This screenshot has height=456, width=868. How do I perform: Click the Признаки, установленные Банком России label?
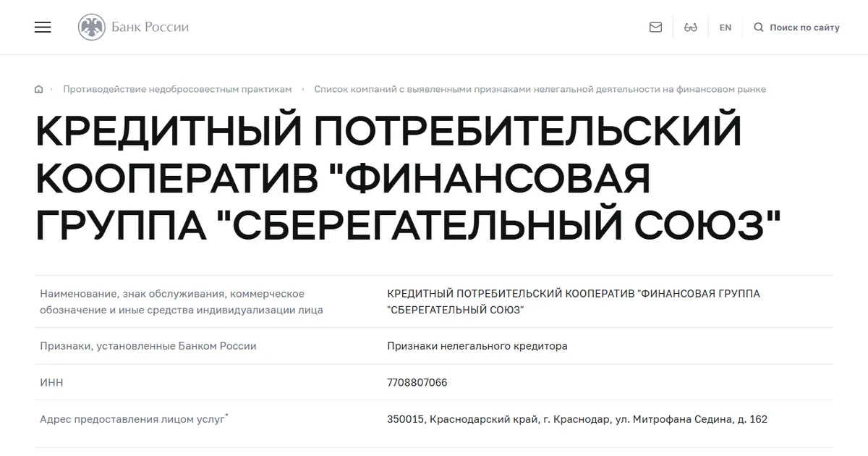pos(148,346)
